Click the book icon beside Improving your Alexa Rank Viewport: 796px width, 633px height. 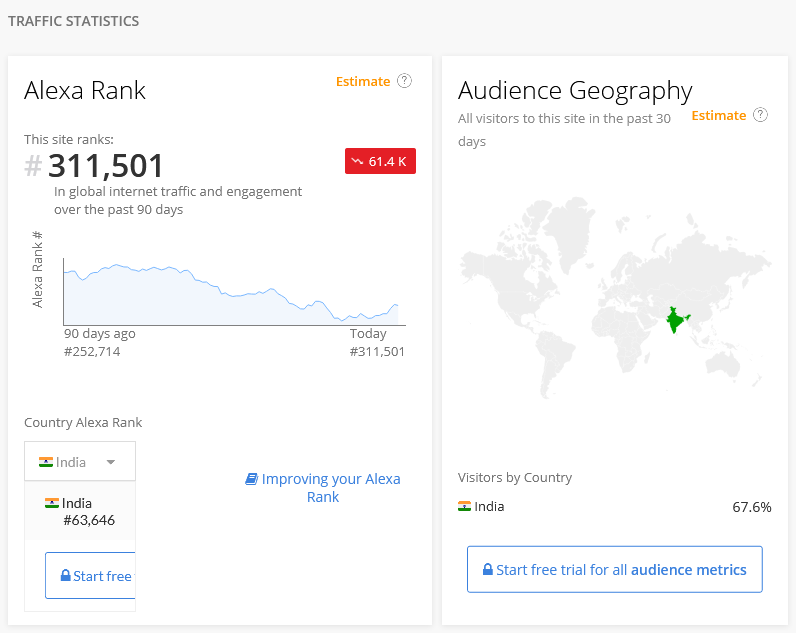(x=251, y=479)
